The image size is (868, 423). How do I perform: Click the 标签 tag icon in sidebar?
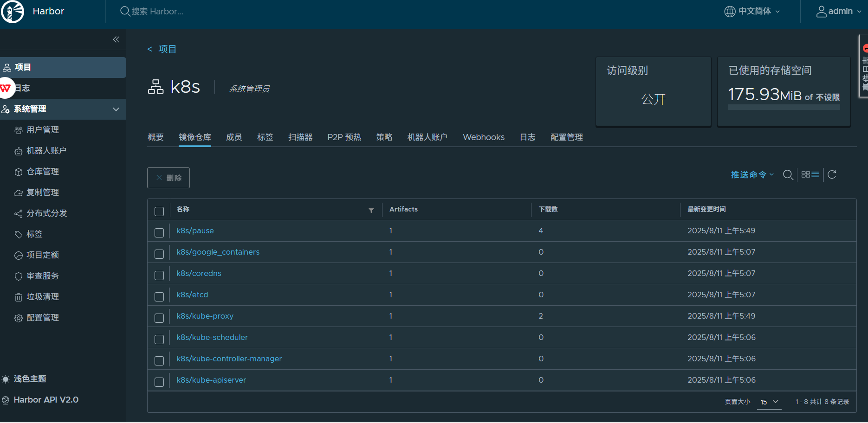[x=19, y=235]
